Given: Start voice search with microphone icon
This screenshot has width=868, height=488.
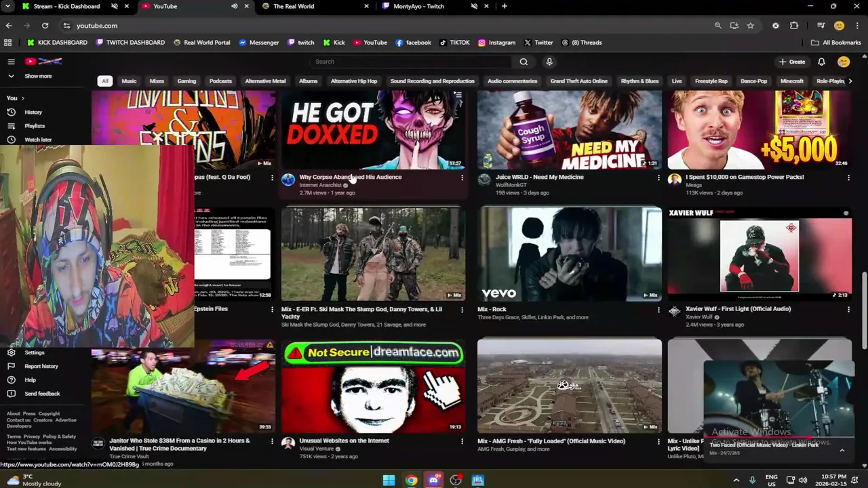Looking at the screenshot, I should coord(549,62).
